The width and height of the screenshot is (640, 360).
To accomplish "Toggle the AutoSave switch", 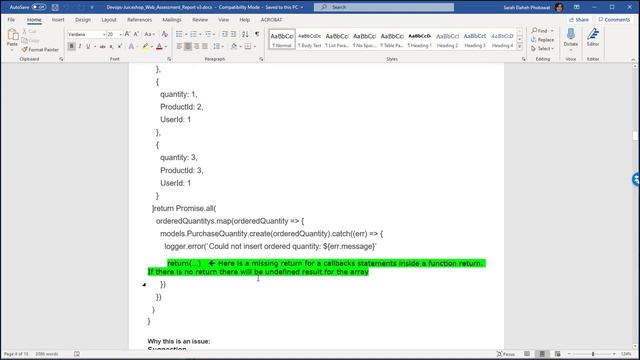I will point(38,7).
